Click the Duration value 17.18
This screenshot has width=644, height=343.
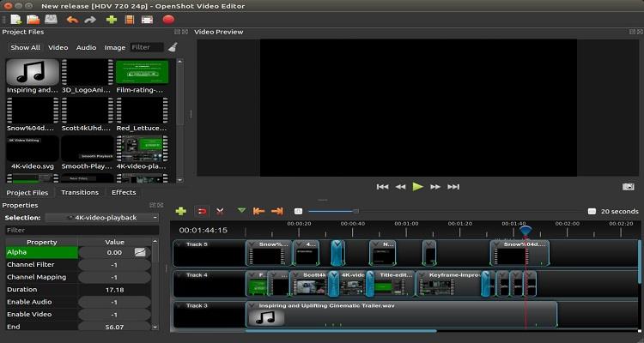pyautogui.click(x=114, y=290)
